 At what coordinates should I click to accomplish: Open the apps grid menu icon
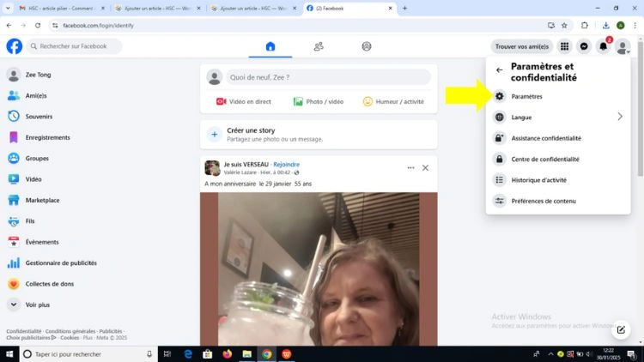[x=564, y=46]
